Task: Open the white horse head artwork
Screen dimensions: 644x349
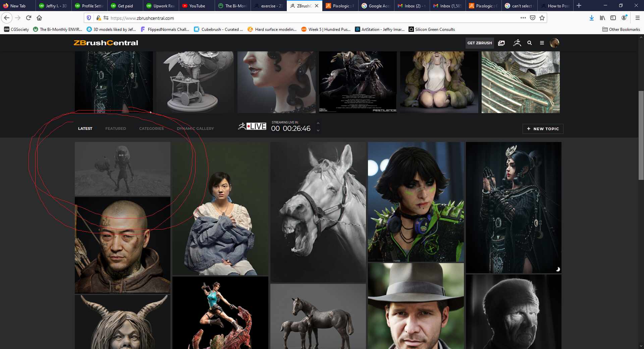Action: click(x=318, y=212)
